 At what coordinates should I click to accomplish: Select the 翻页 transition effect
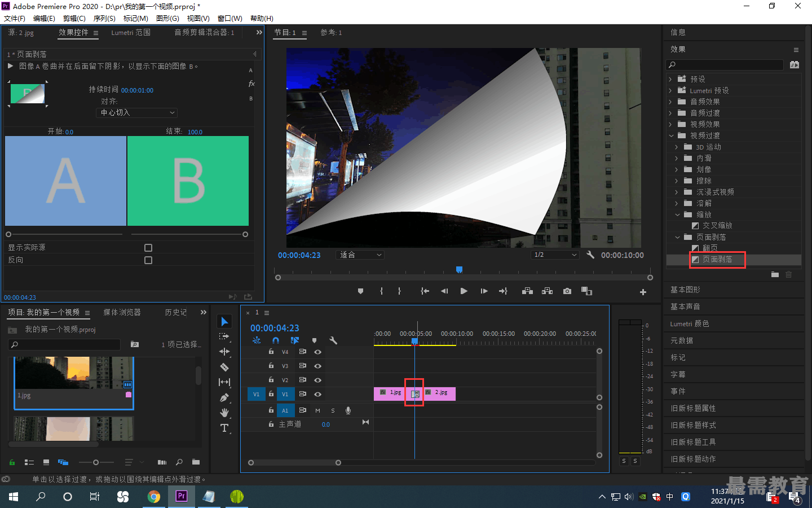pyautogui.click(x=710, y=248)
